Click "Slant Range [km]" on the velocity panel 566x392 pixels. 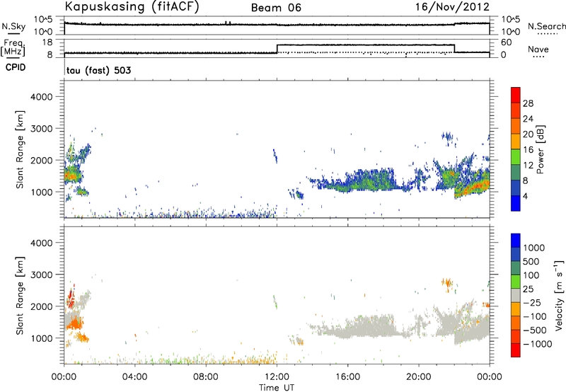[20, 296]
